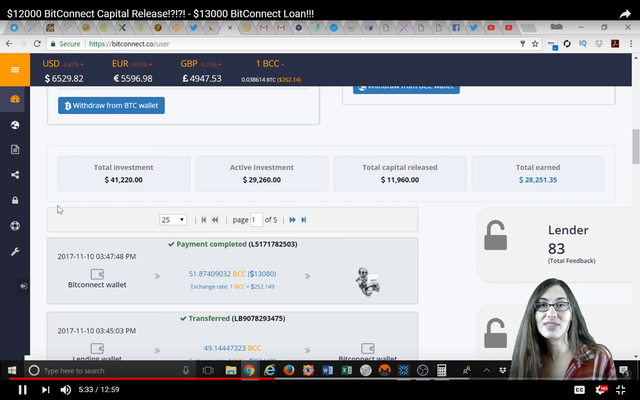Select the globe icon in BitConnect sidebar

(15, 125)
